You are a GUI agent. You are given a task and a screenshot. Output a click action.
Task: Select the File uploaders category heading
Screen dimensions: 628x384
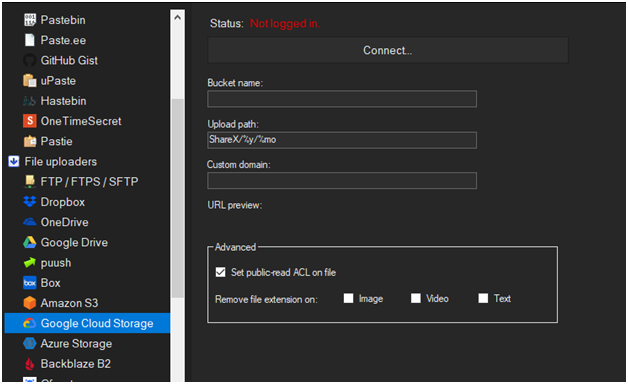coord(60,161)
